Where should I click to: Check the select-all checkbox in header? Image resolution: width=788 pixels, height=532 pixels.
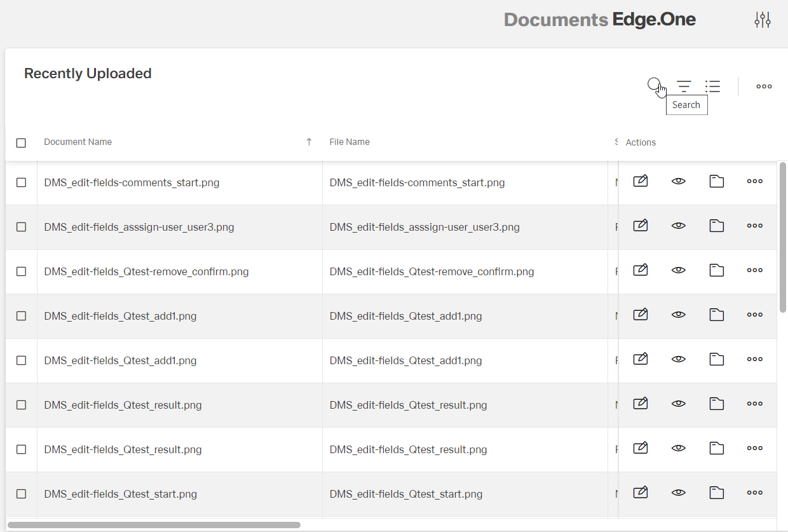(x=21, y=143)
